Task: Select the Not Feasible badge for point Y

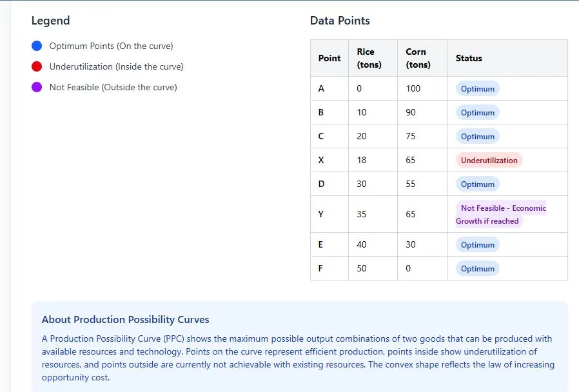Action: 501,215
